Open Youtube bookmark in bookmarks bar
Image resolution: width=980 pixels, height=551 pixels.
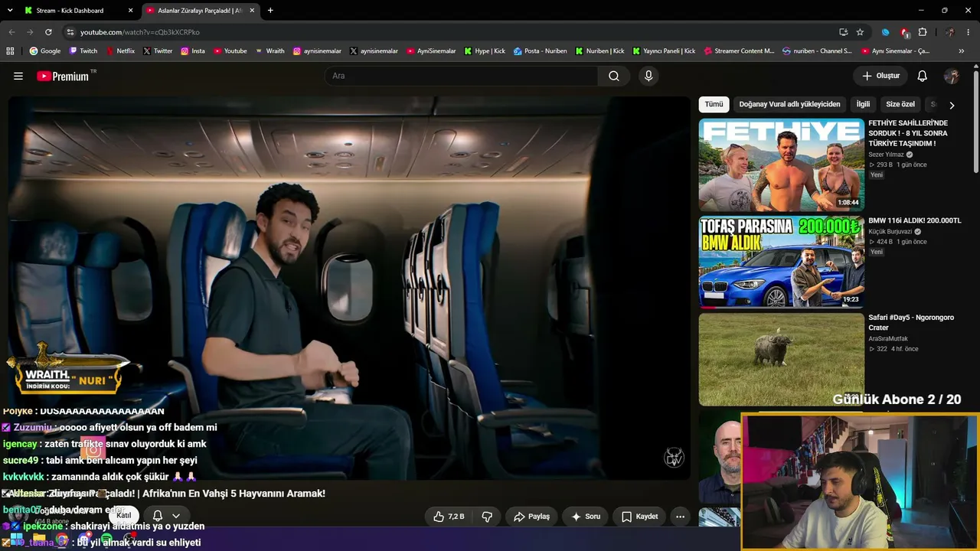tap(230, 51)
